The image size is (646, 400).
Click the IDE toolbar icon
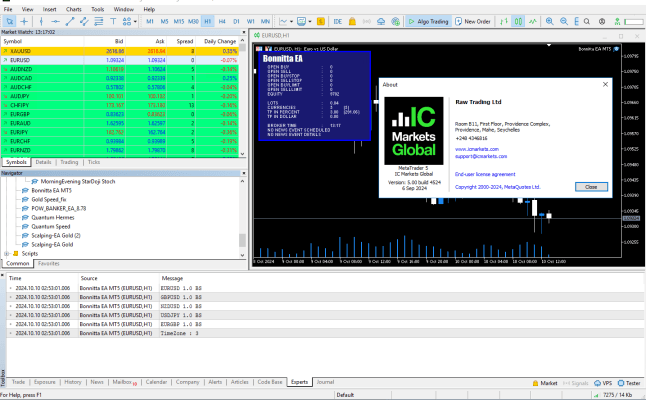click(337, 20)
